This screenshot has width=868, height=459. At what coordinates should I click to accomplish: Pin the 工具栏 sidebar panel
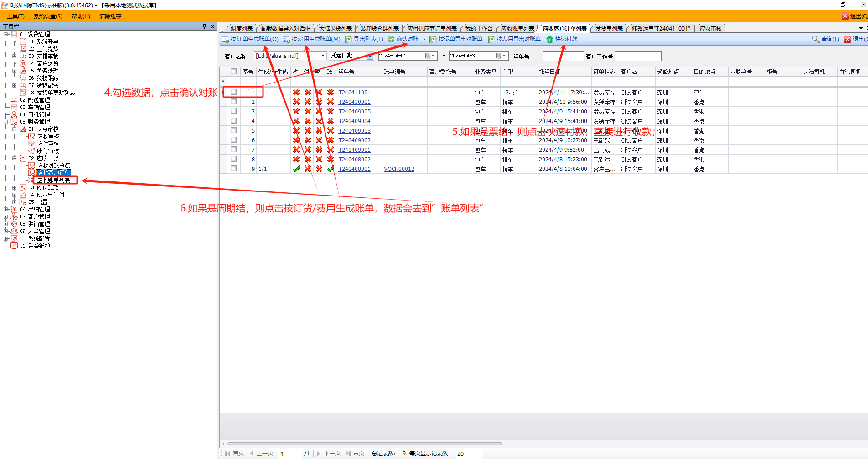pos(204,26)
